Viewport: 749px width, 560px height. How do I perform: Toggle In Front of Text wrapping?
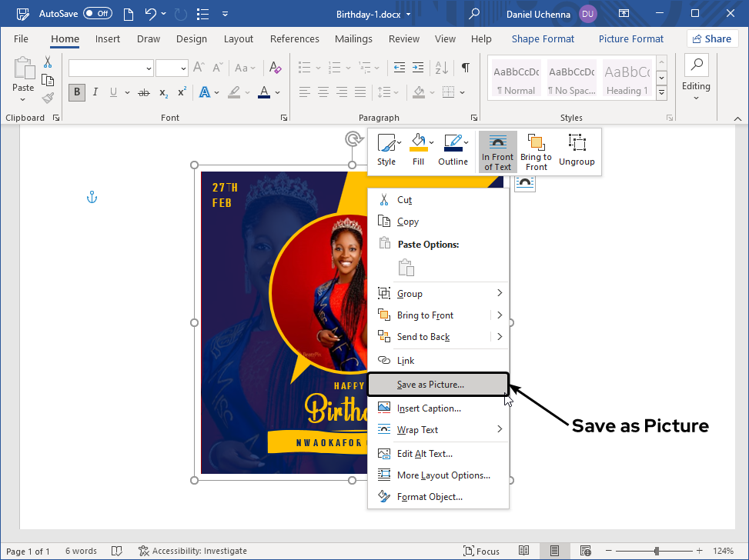[498, 151]
